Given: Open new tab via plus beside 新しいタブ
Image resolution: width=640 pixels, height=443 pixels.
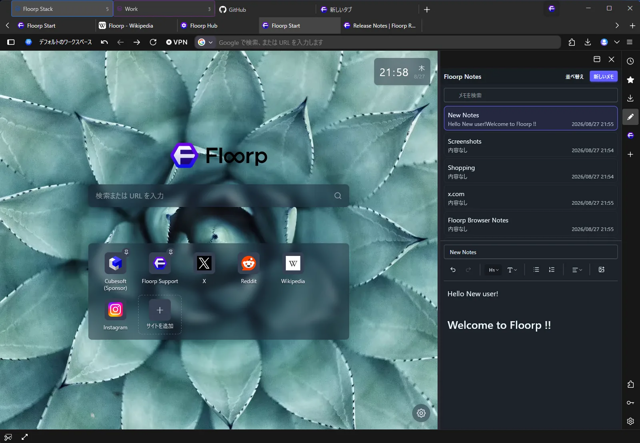Looking at the screenshot, I should (x=427, y=9).
